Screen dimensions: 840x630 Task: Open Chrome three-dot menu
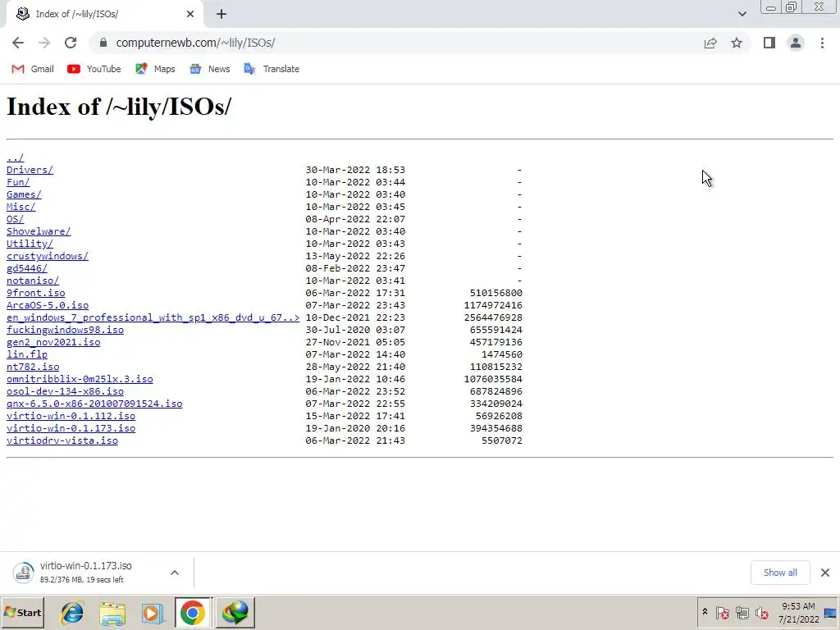pyautogui.click(x=822, y=43)
